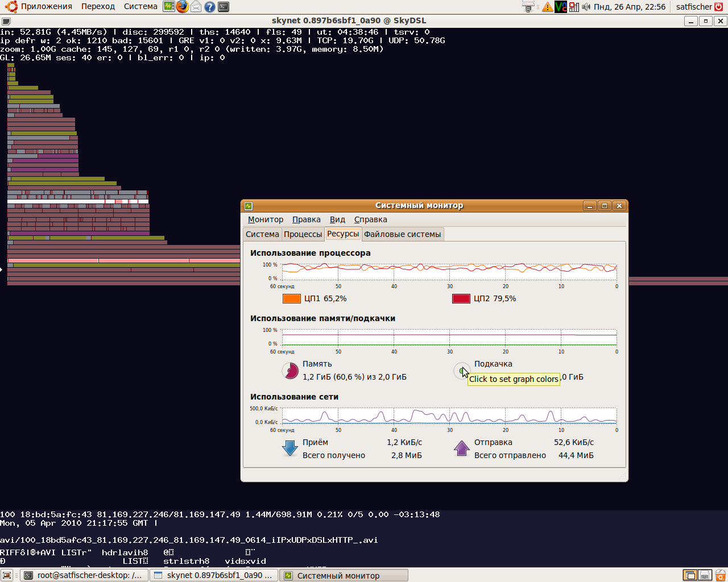
Task: Launch the terminal from top panel
Action: click(224, 7)
